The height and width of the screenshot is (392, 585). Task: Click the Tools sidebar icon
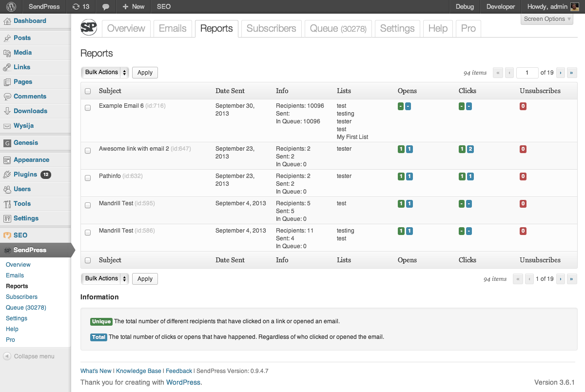click(x=7, y=204)
